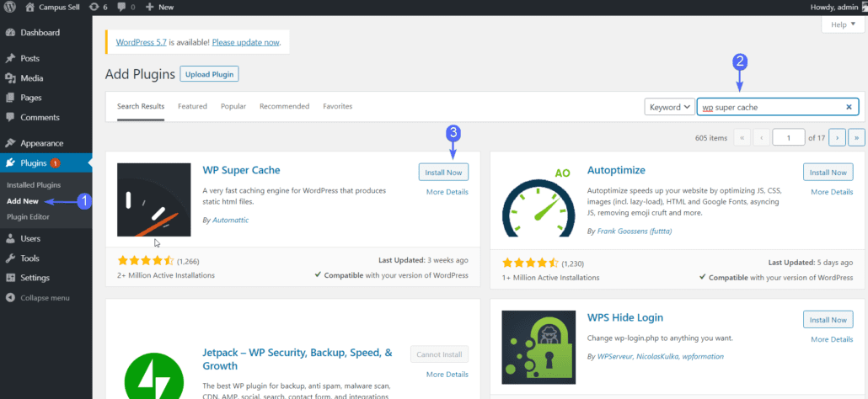Click the disabled Cannot Install button
Screen dimensions: 868x399
click(x=440, y=354)
